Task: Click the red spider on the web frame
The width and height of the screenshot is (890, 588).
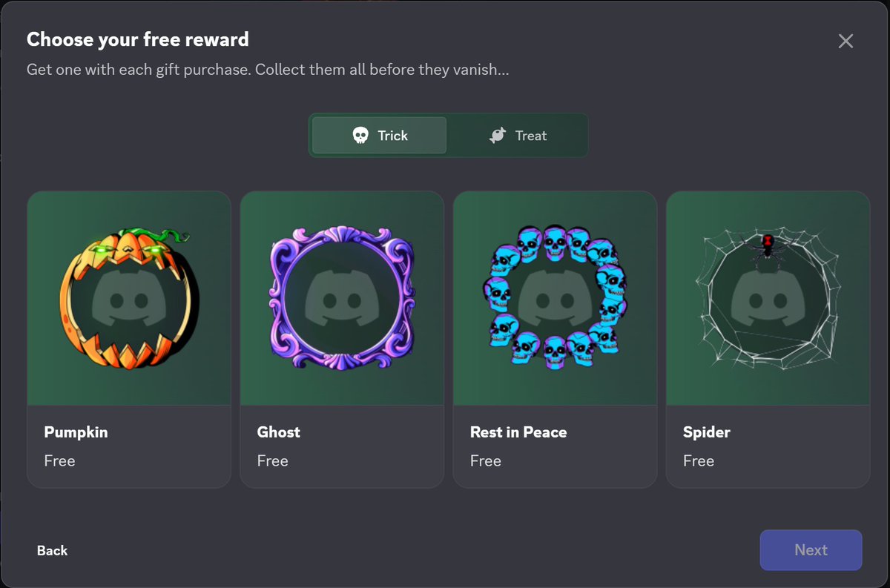Action: [x=768, y=246]
